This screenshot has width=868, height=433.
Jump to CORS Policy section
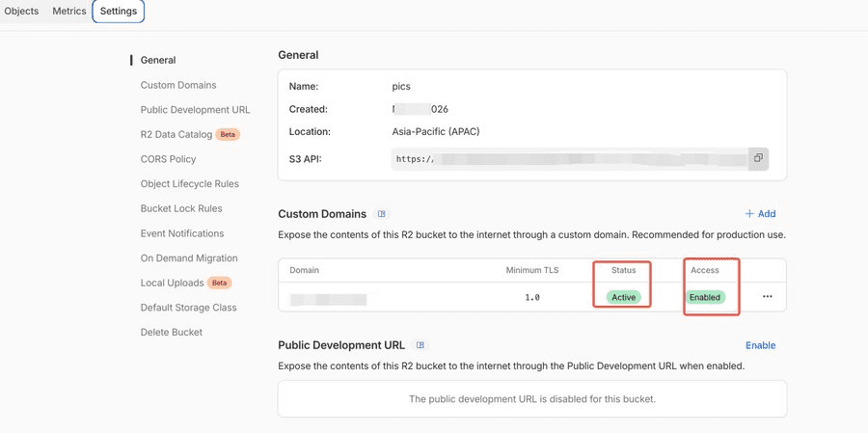[x=168, y=159]
